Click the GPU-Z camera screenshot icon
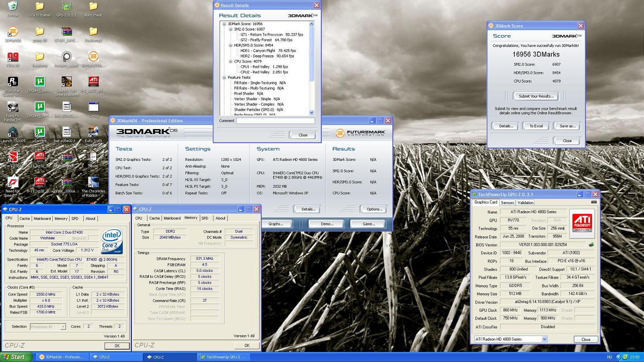The height and width of the screenshot is (362, 644). click(594, 202)
